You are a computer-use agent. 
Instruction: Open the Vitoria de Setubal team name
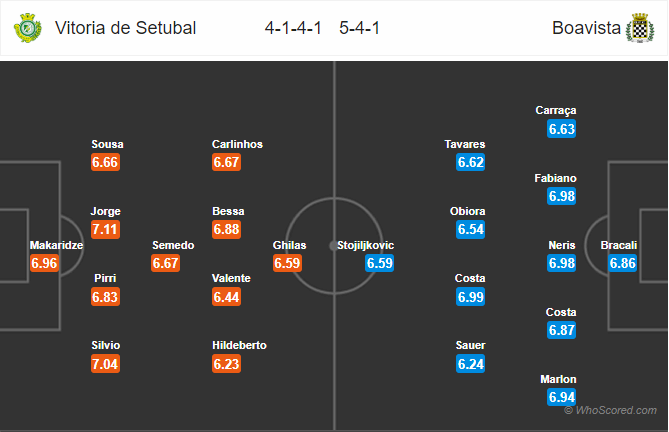point(125,28)
